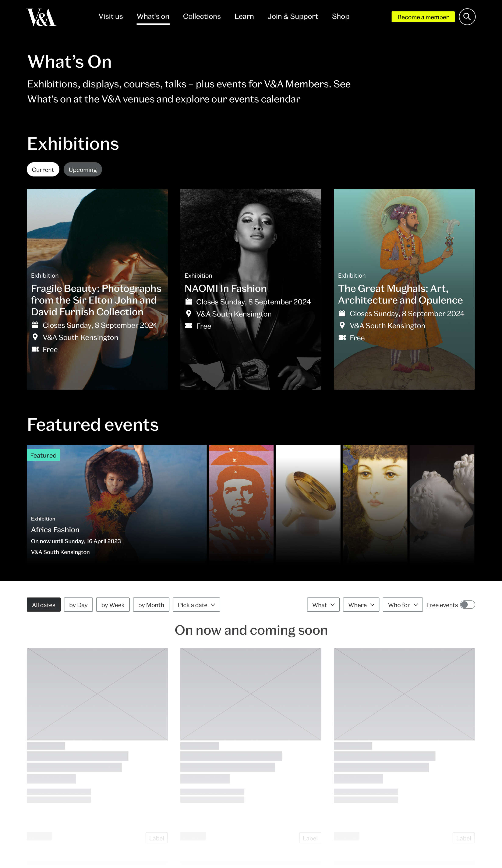Click calendar icon on NAOMI In Fashion card
The image size is (502, 868).
point(188,301)
